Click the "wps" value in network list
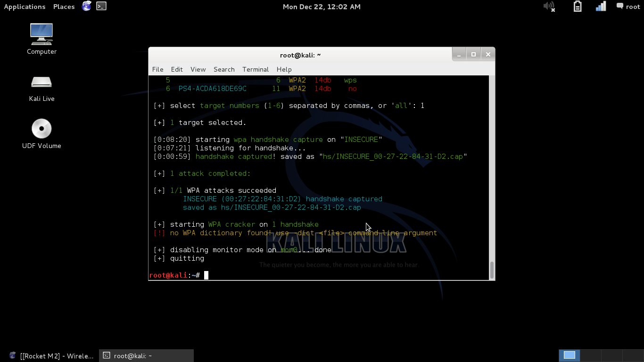Viewport: 644px width, 362px height. pos(350,80)
